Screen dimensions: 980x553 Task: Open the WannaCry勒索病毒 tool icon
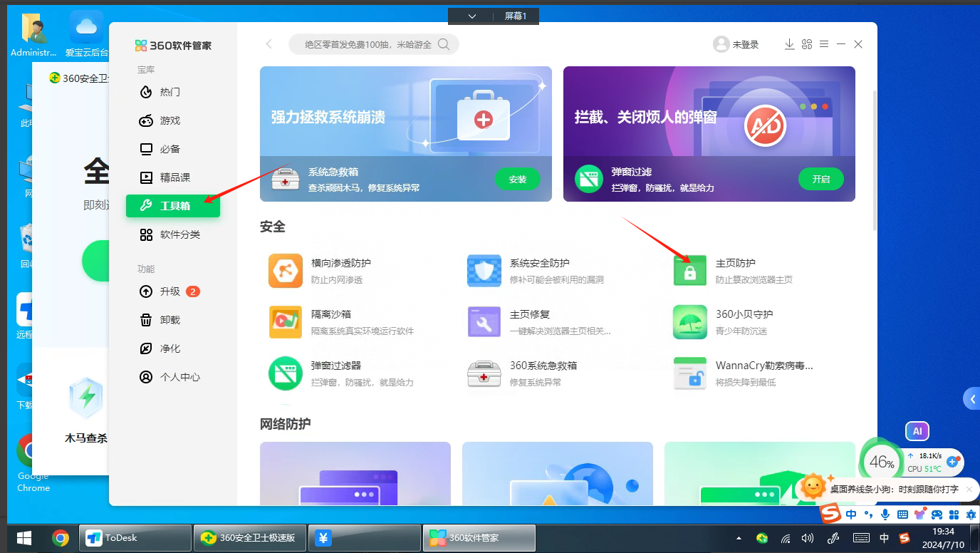(690, 373)
